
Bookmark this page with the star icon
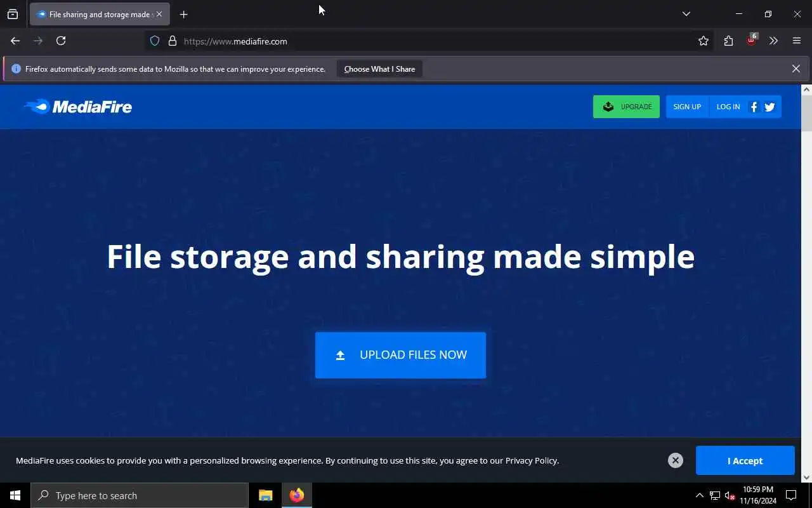pos(704,41)
